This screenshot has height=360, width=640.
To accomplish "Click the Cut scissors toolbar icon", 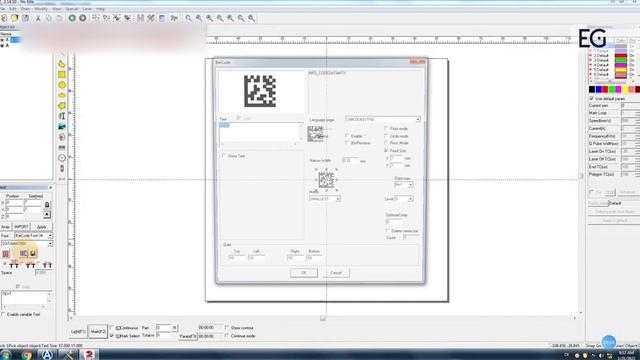I will (38, 18).
